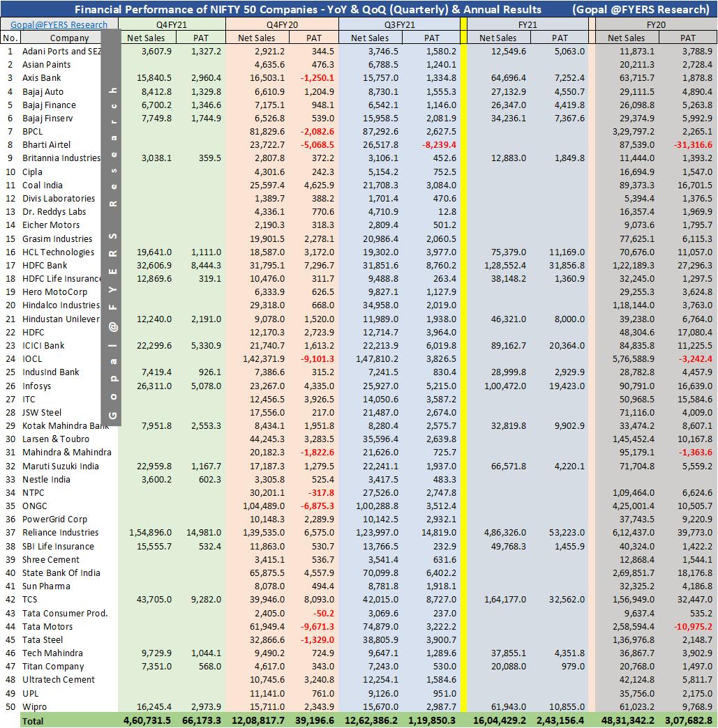Select the Tata Motors company cell
718x728 pixels.
(47, 626)
